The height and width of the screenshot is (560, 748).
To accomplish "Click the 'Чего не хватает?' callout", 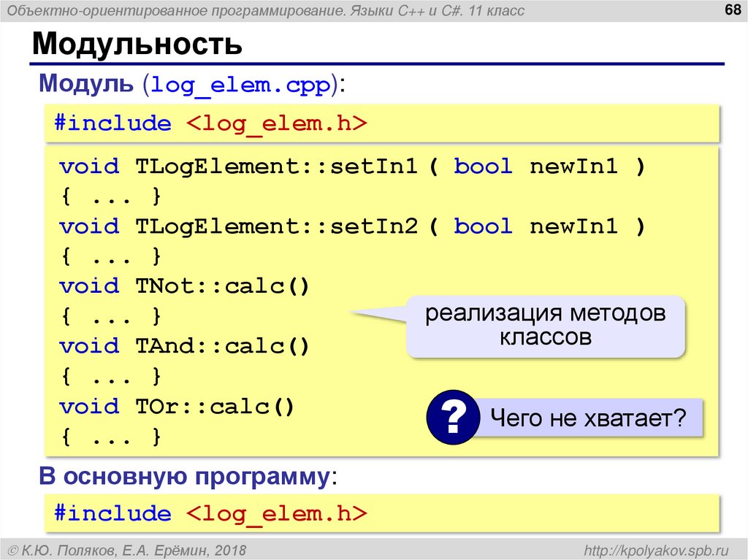I will (x=588, y=418).
